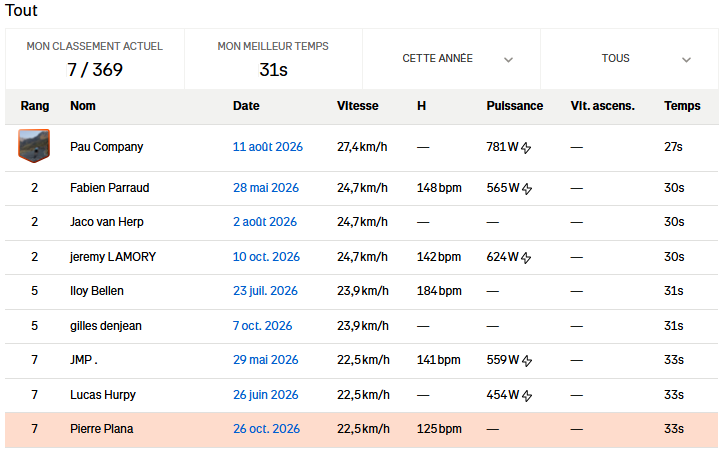Screen dimensions: 723x454
Task: Click the Puissance column header
Action: pyautogui.click(x=515, y=106)
